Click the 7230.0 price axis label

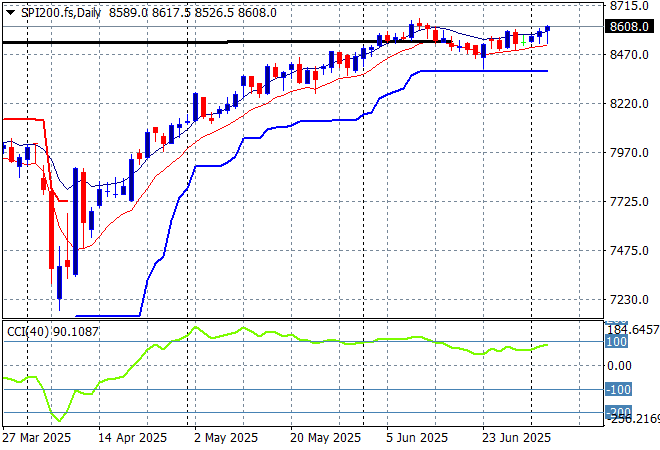pos(631,300)
